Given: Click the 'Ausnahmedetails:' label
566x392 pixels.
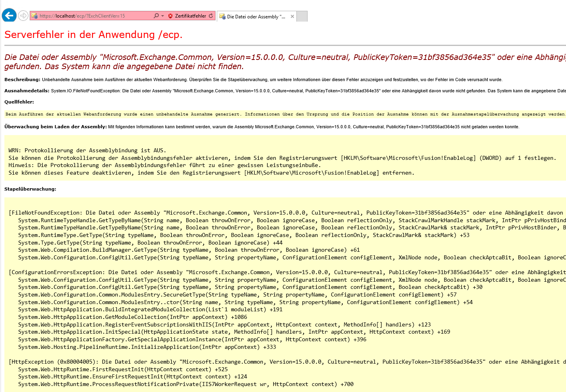Looking at the screenshot, I should point(27,91).
